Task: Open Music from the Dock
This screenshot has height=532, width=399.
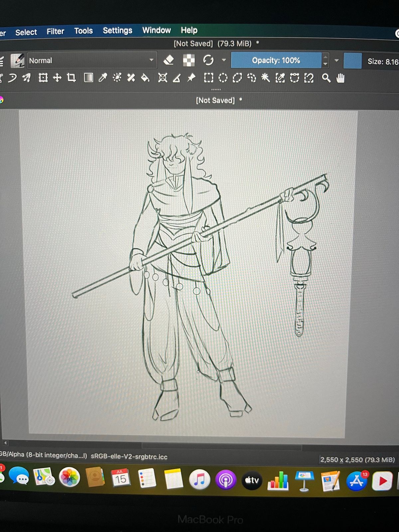Action: [x=199, y=480]
